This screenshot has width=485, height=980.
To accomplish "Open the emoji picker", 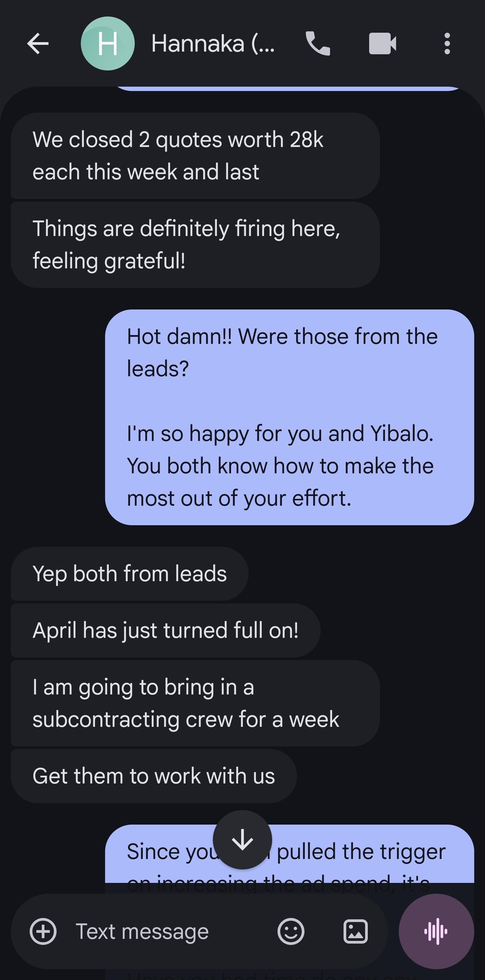I will pos(291,931).
